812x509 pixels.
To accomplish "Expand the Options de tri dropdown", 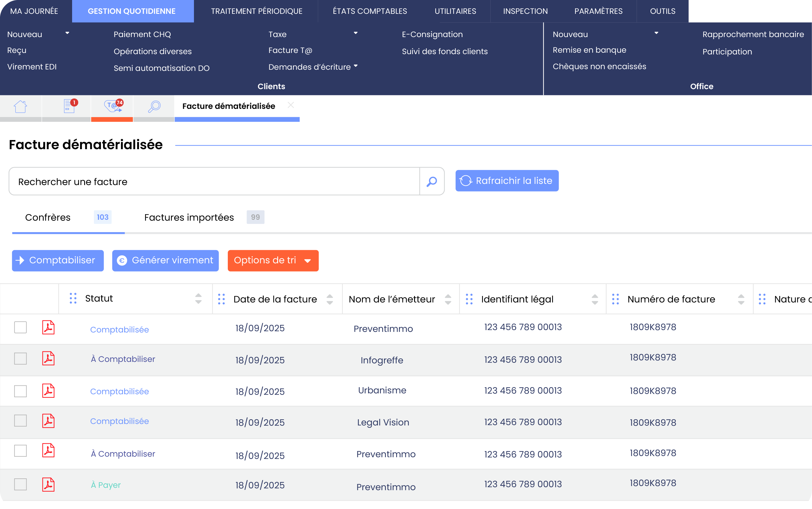I will 273,261.
